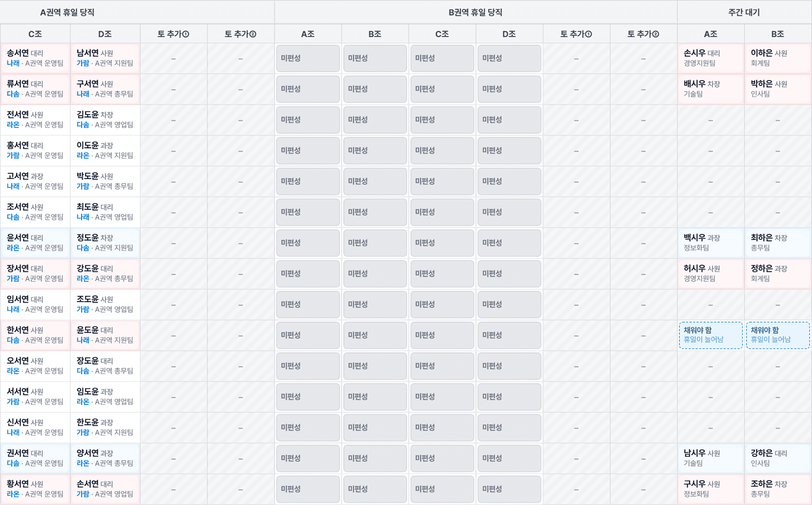Viewport: 812px width, 505px height.
Task: Select the "남서연 사원" duty cell
Action: [105, 58]
